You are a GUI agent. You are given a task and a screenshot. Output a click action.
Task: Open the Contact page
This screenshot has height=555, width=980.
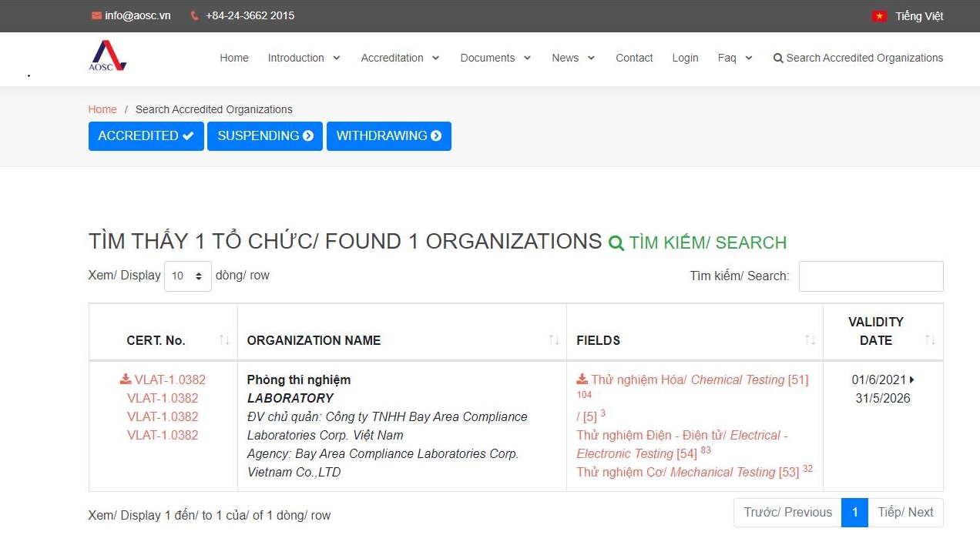pyautogui.click(x=634, y=58)
